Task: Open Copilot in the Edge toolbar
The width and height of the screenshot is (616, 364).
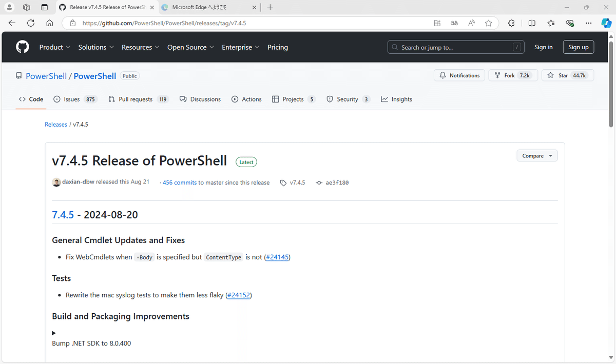Action: point(606,23)
